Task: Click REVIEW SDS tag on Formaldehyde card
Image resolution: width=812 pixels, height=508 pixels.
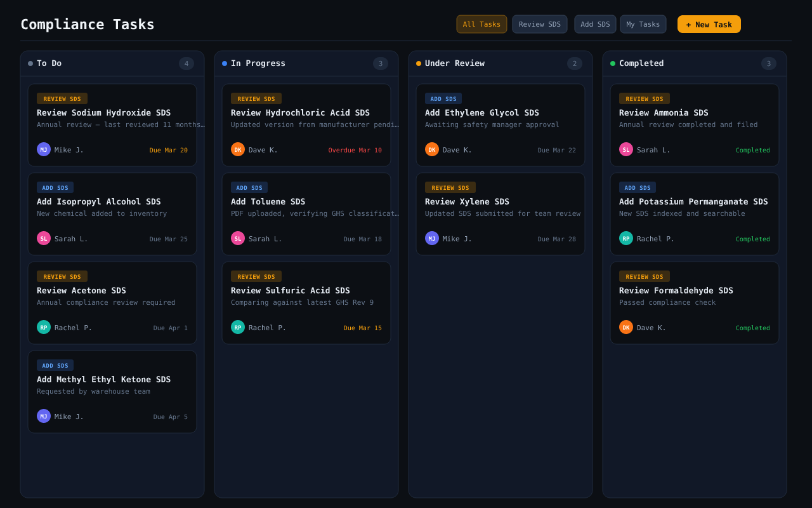Action: pyautogui.click(x=644, y=276)
